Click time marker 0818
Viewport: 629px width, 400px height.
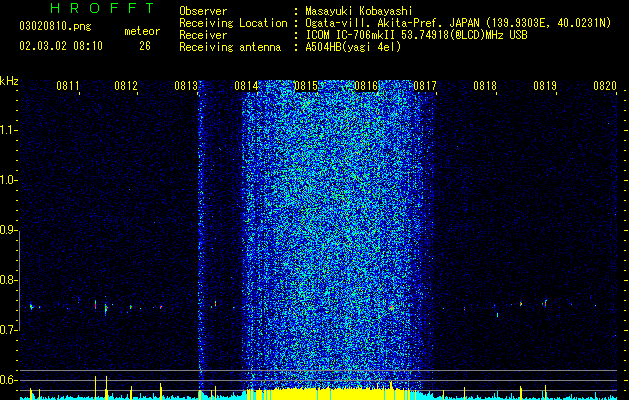tap(485, 86)
